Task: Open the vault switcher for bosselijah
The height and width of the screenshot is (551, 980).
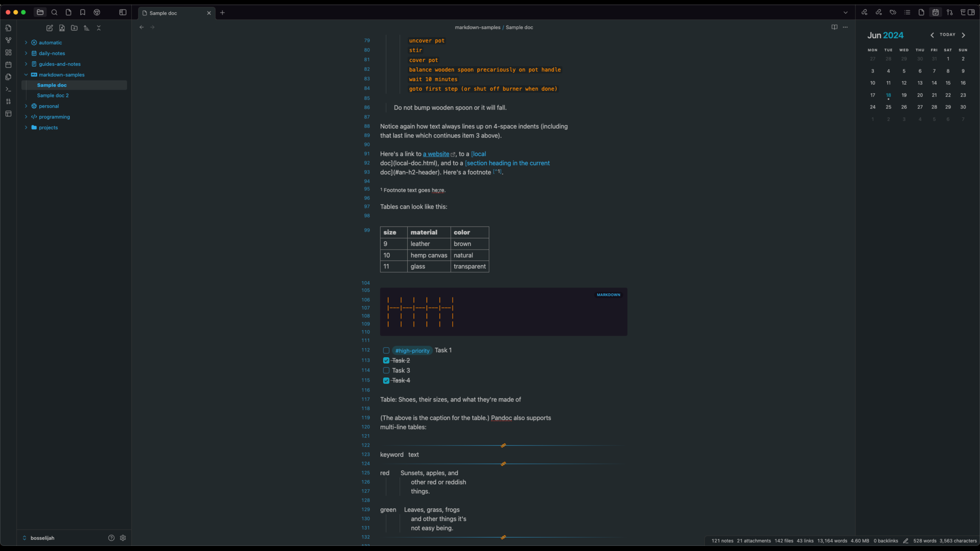Action: pos(38,538)
